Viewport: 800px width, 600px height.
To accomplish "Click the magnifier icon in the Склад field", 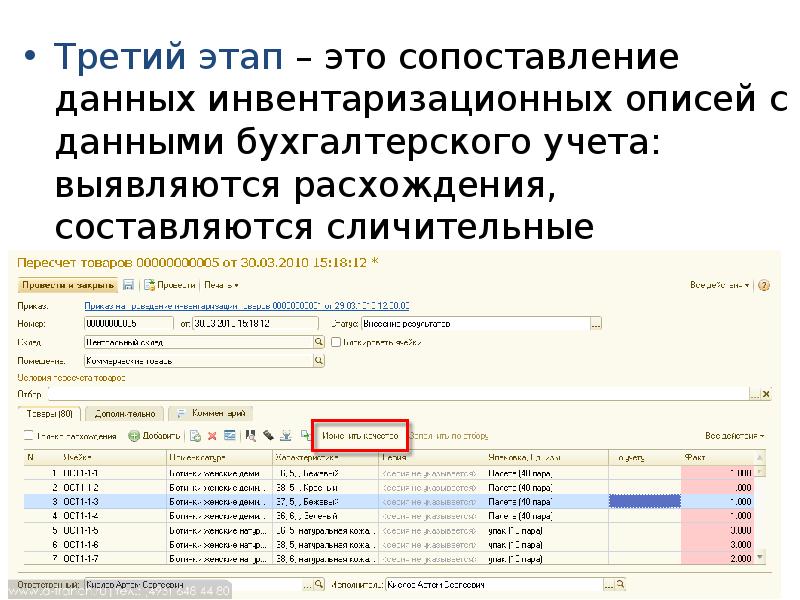I will coord(320,342).
